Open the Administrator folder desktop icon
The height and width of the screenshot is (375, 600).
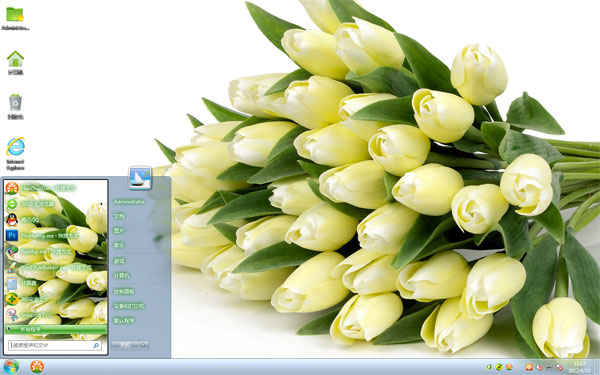click(15, 18)
